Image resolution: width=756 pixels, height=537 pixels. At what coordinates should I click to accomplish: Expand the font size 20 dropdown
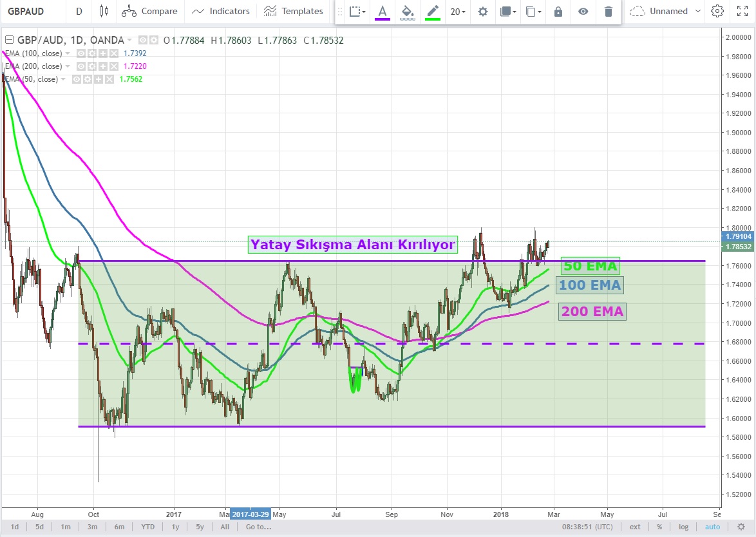coord(458,12)
